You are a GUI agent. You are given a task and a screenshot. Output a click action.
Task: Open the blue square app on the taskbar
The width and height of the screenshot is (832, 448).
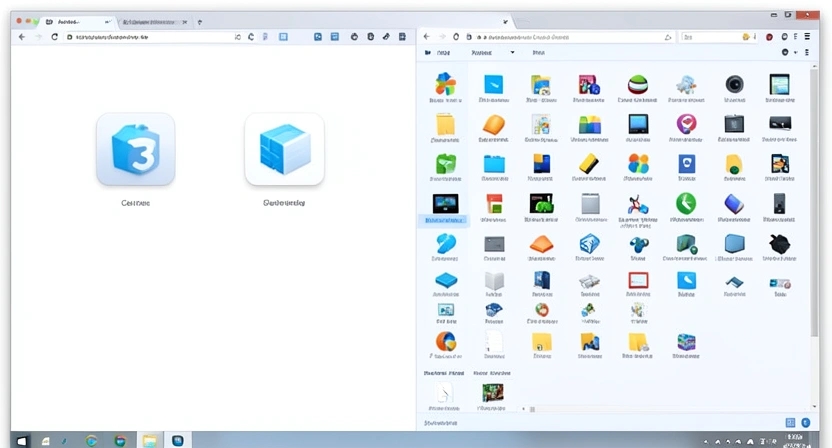[177, 441]
